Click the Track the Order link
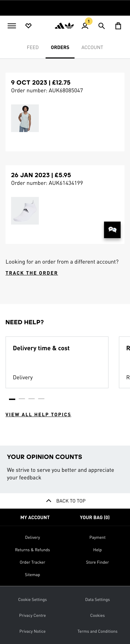The image size is (130, 644). click(32, 273)
